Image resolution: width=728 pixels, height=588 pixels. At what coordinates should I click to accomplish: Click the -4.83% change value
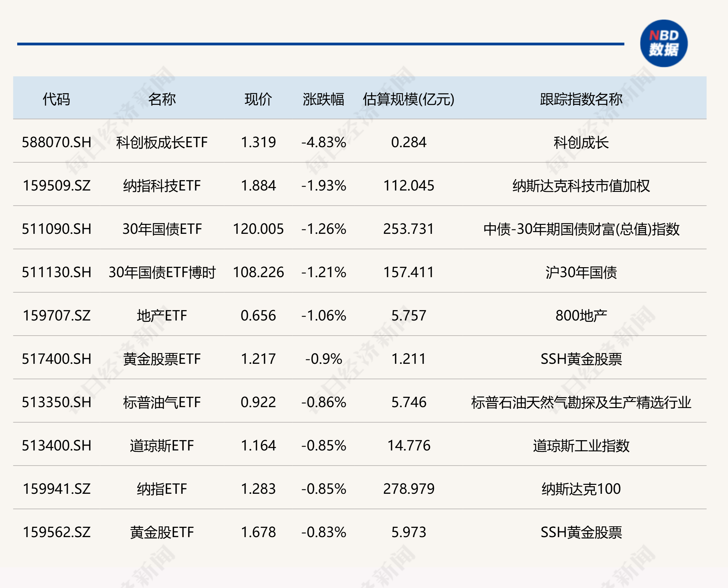click(x=323, y=142)
